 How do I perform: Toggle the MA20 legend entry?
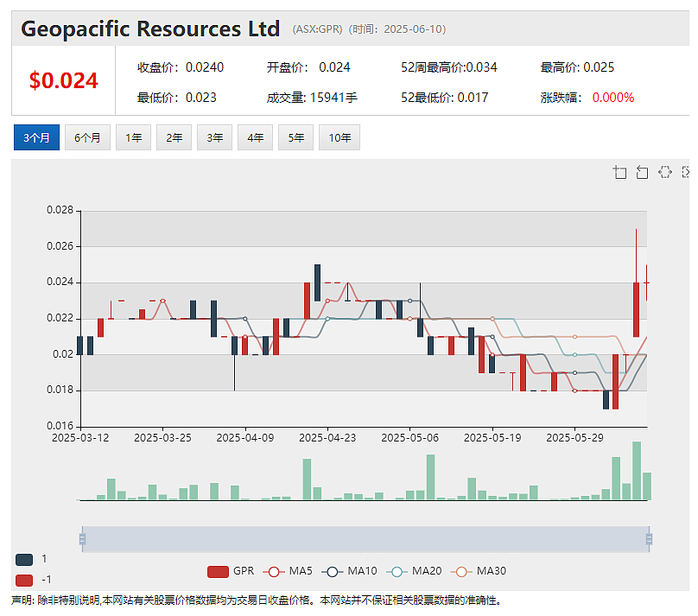click(x=414, y=571)
